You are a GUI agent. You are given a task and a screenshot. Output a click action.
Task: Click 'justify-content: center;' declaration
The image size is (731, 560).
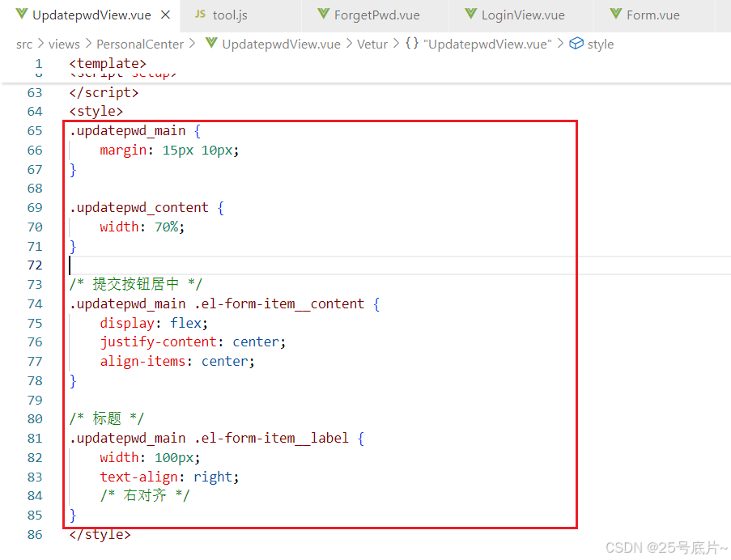coord(193,342)
